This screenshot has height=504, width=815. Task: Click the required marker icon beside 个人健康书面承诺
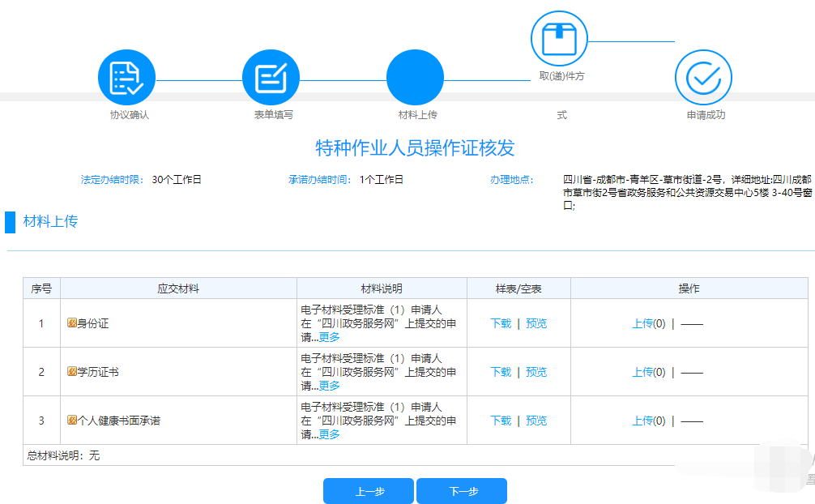(72, 421)
